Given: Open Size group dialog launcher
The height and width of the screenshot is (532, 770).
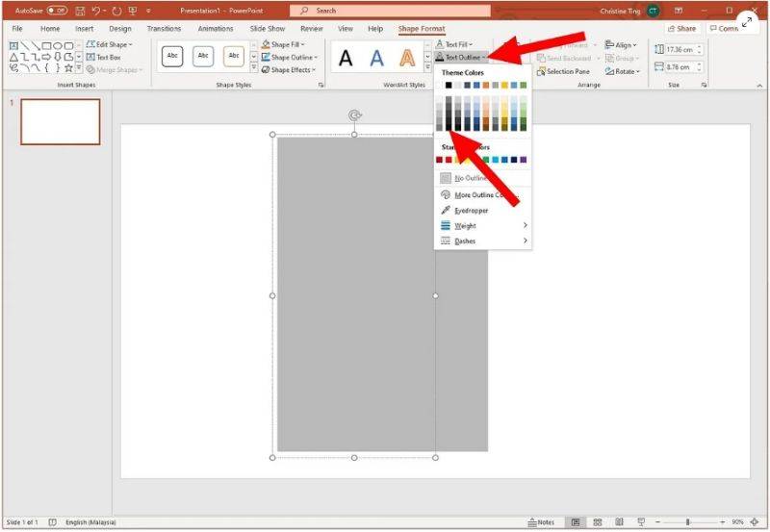Looking at the screenshot, I should point(704,85).
